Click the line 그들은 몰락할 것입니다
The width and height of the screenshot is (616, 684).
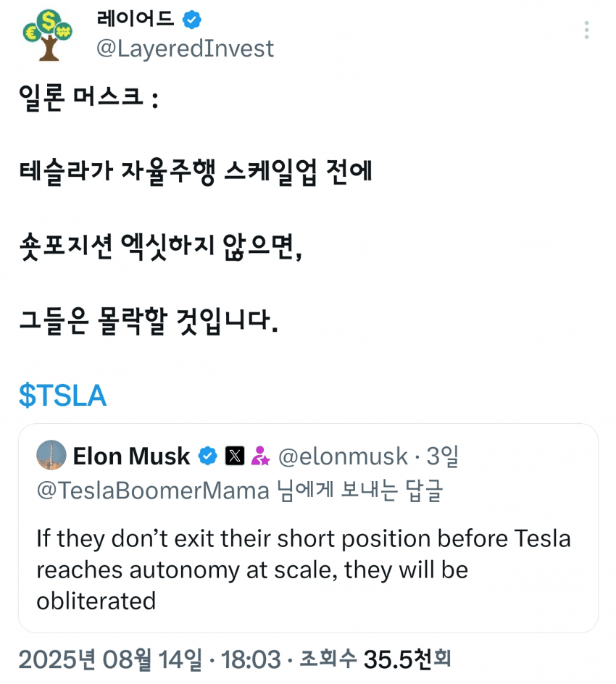pos(149,321)
